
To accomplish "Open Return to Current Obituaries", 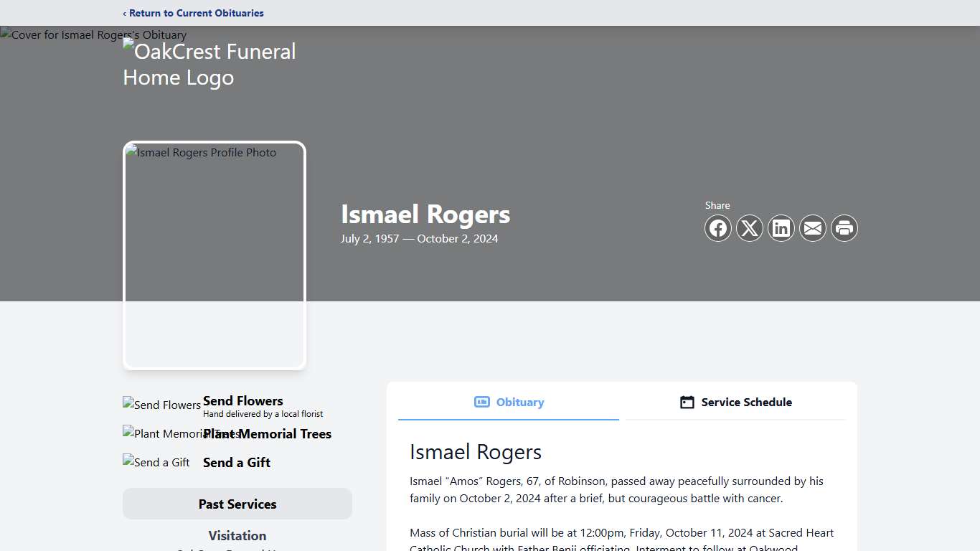I will [193, 13].
